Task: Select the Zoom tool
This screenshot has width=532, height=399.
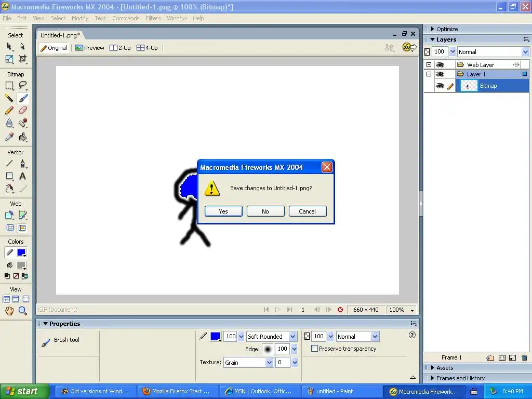Action: coord(23,311)
